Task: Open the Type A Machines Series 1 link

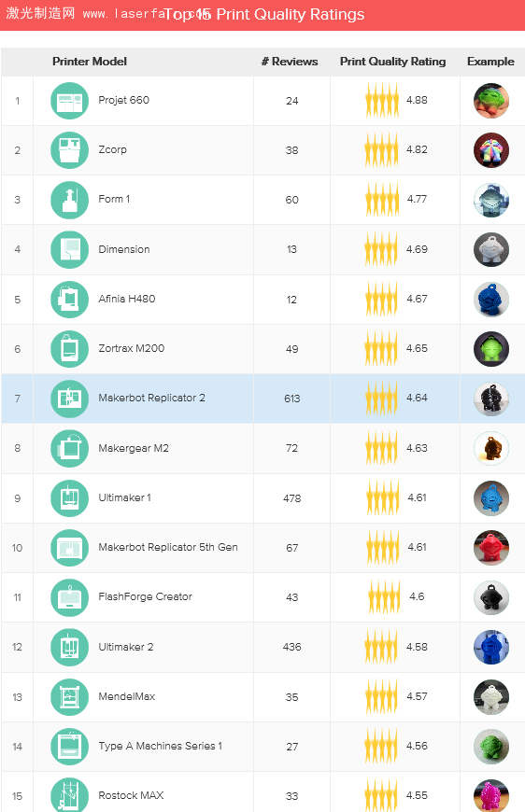Action: coord(160,746)
